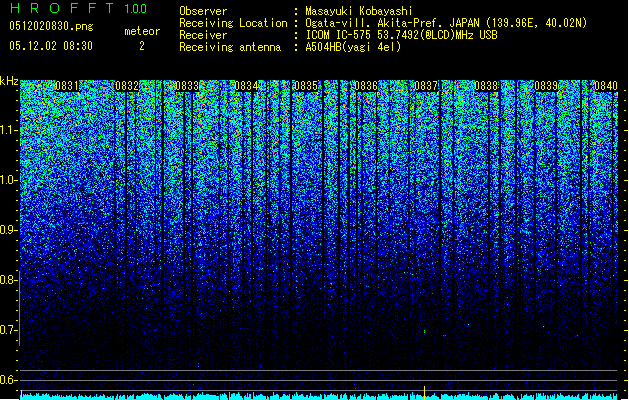The image size is (629, 400).
Task: Click the 0836 time marker
Action: 366,86
